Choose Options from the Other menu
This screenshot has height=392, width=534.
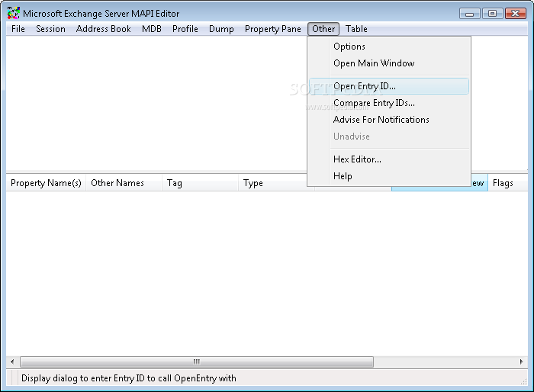click(x=388, y=47)
